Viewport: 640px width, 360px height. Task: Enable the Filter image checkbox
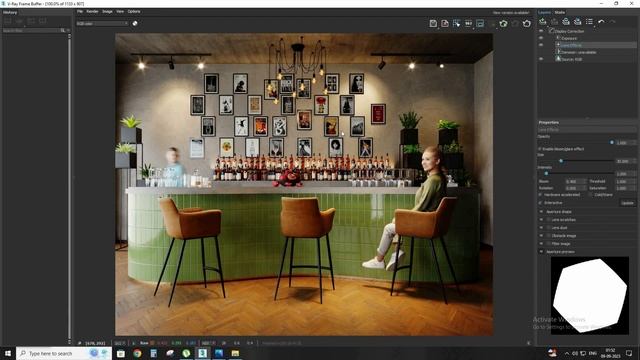[549, 244]
